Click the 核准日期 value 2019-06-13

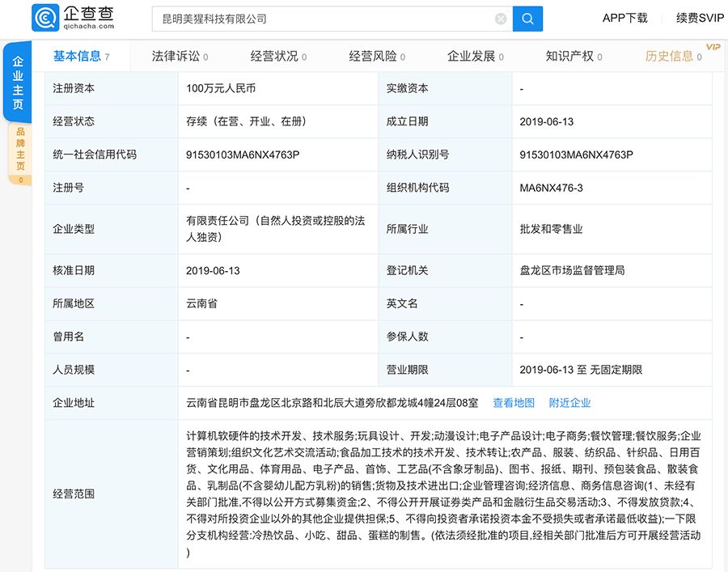(213, 271)
